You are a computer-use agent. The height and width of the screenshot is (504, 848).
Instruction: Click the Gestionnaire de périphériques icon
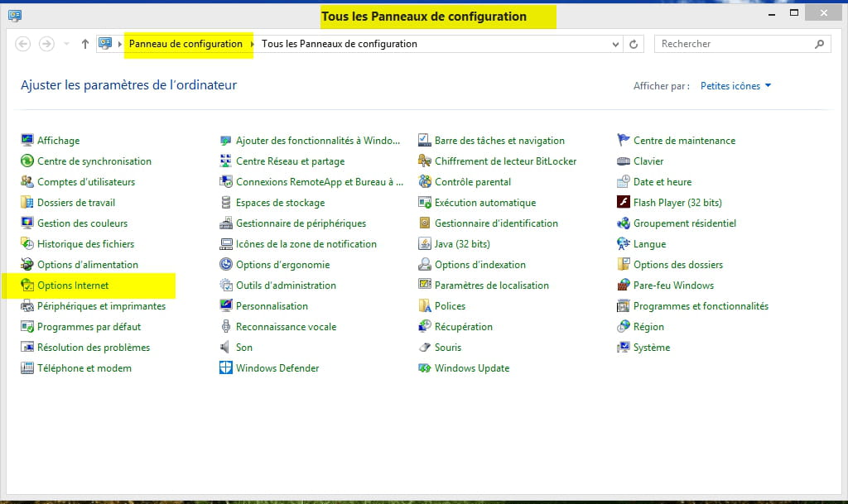pos(225,223)
